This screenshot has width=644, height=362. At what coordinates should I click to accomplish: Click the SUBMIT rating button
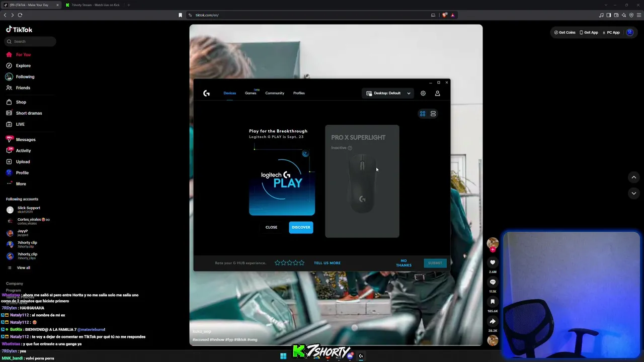pos(435,263)
